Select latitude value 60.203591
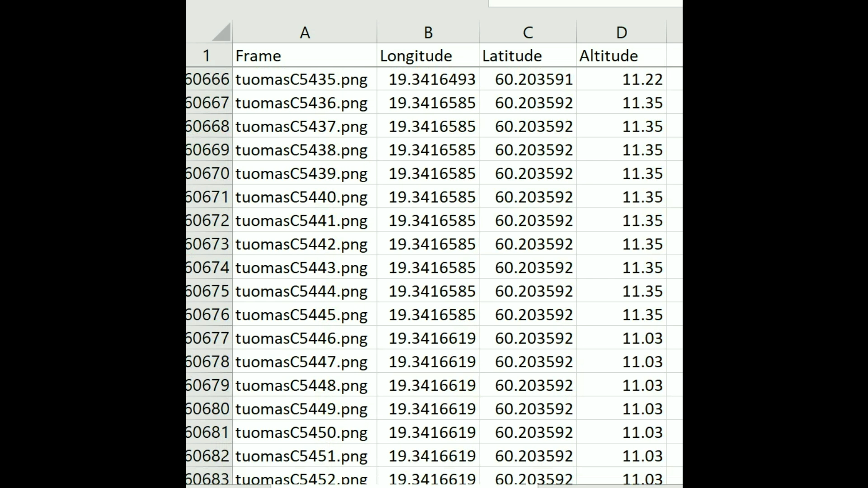The width and height of the screenshot is (868, 488). 528,79
